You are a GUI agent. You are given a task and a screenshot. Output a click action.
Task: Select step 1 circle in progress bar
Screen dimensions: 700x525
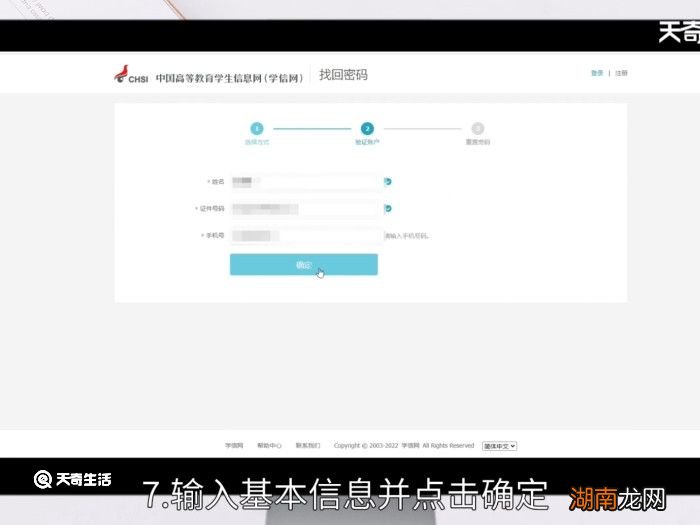click(257, 129)
